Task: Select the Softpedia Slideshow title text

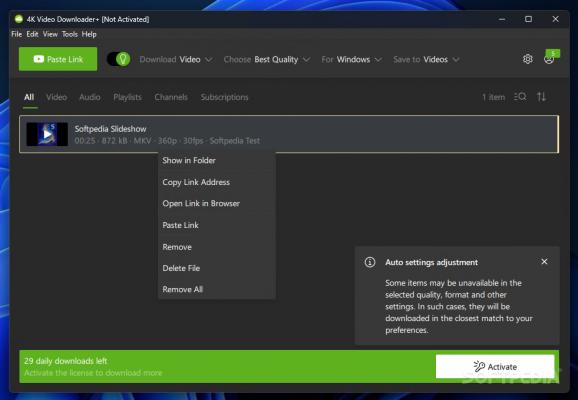Action: [x=111, y=129]
